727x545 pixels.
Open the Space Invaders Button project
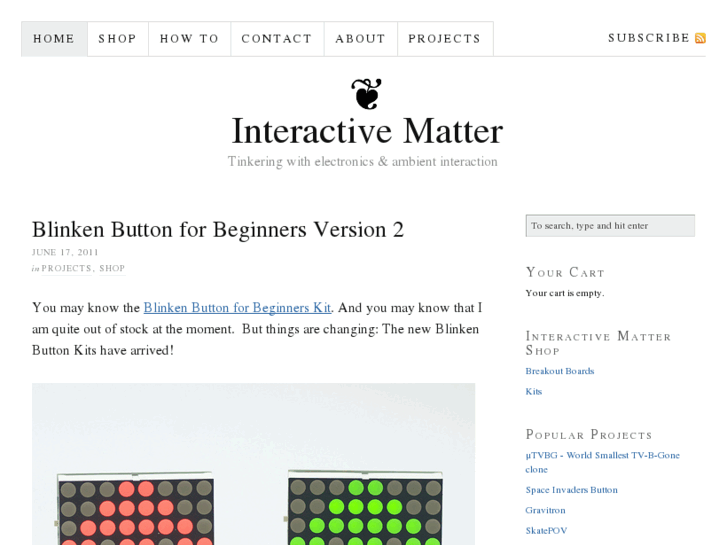coord(571,490)
